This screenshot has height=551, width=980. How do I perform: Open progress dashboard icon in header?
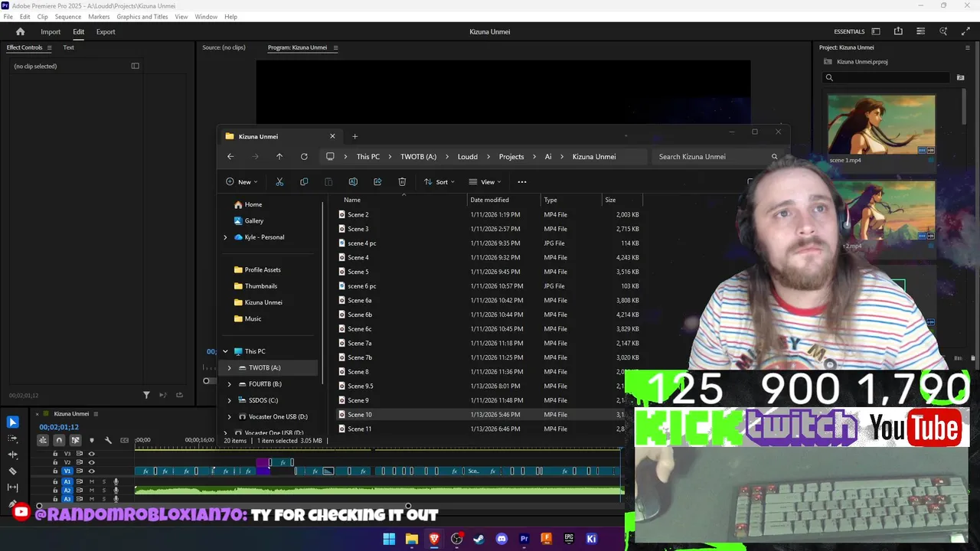(921, 31)
